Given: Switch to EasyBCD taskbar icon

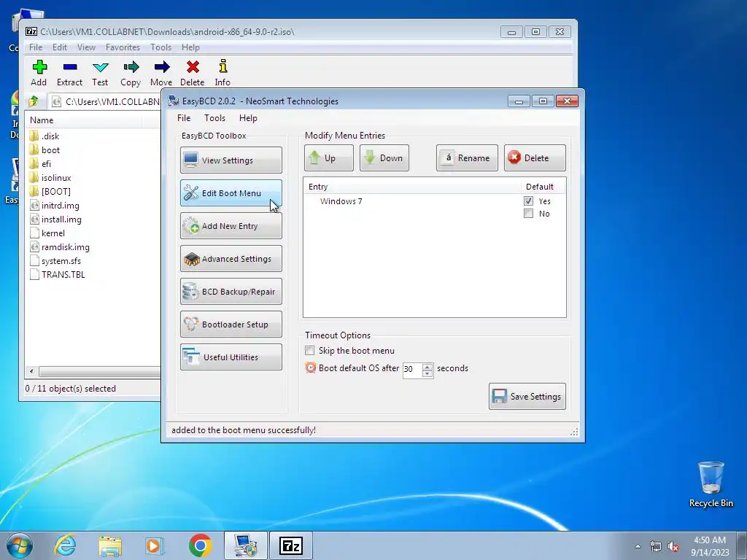Looking at the screenshot, I should tap(245, 545).
